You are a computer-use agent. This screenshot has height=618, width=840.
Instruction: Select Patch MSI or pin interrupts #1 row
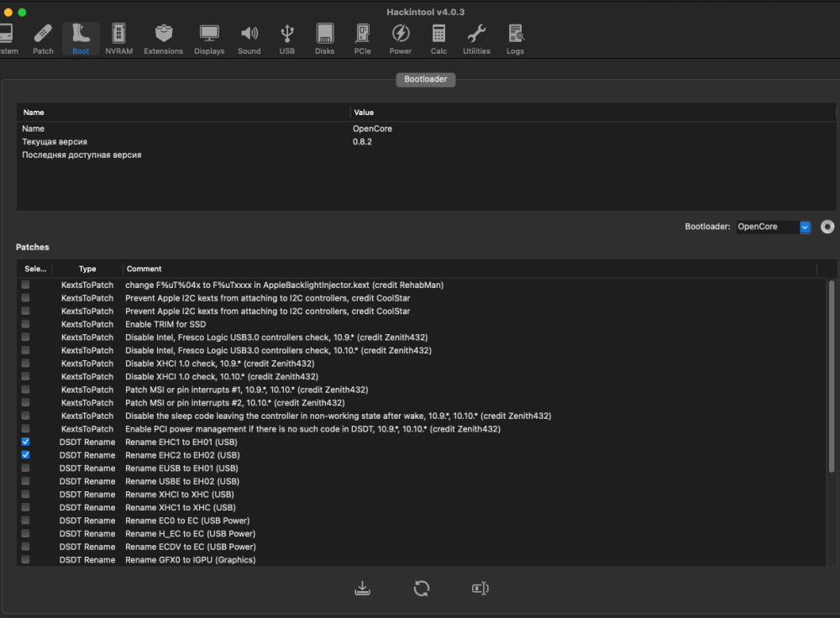point(423,390)
